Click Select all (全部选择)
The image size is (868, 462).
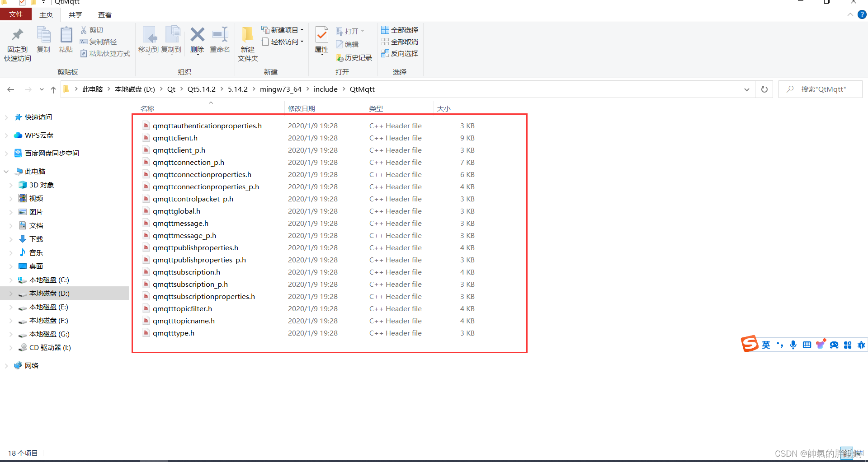pyautogui.click(x=400, y=30)
